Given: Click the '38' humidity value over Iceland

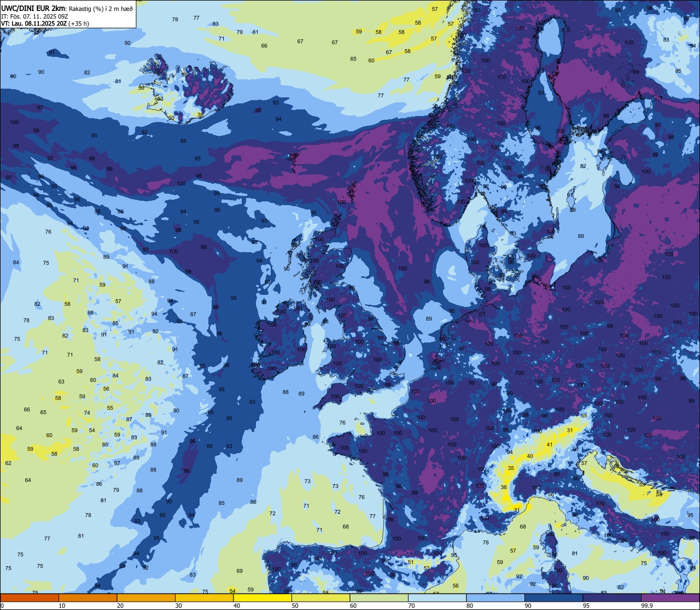Looking at the screenshot, I should click(x=200, y=115).
